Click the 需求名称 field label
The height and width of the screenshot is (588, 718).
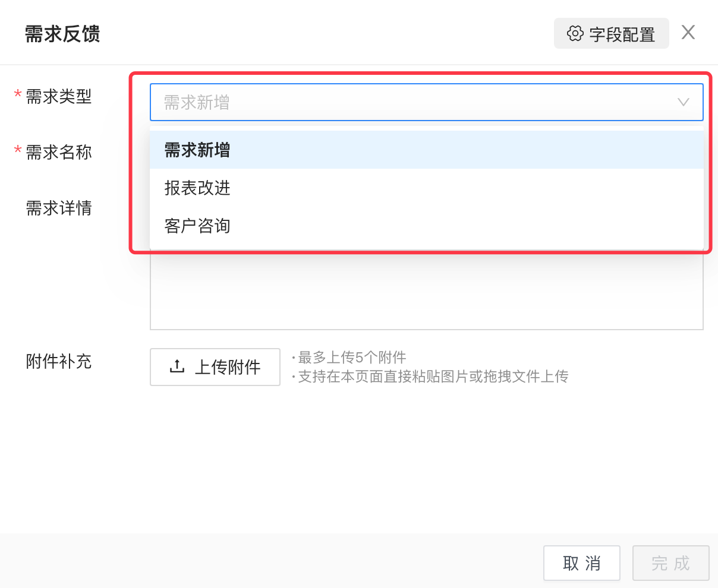pyautogui.click(x=59, y=153)
